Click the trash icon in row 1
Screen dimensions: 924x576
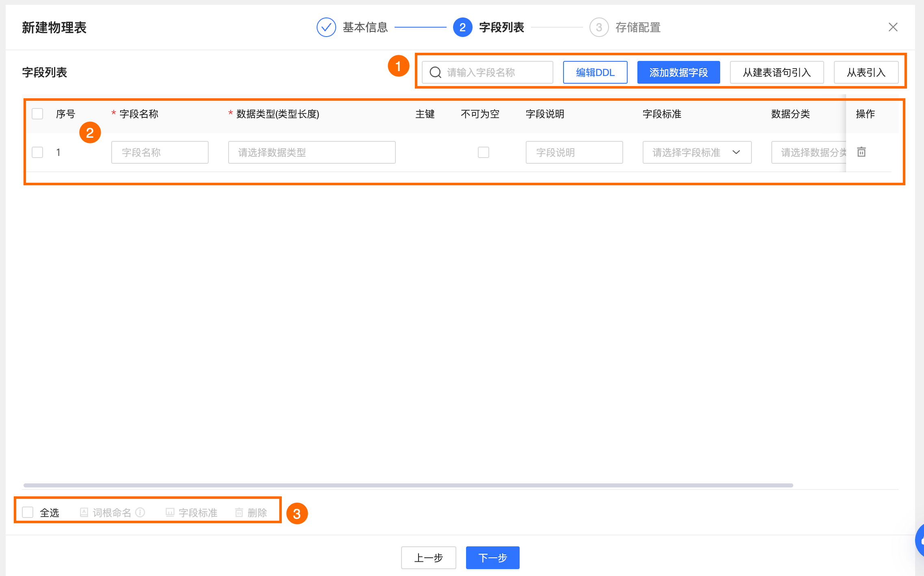coord(861,152)
